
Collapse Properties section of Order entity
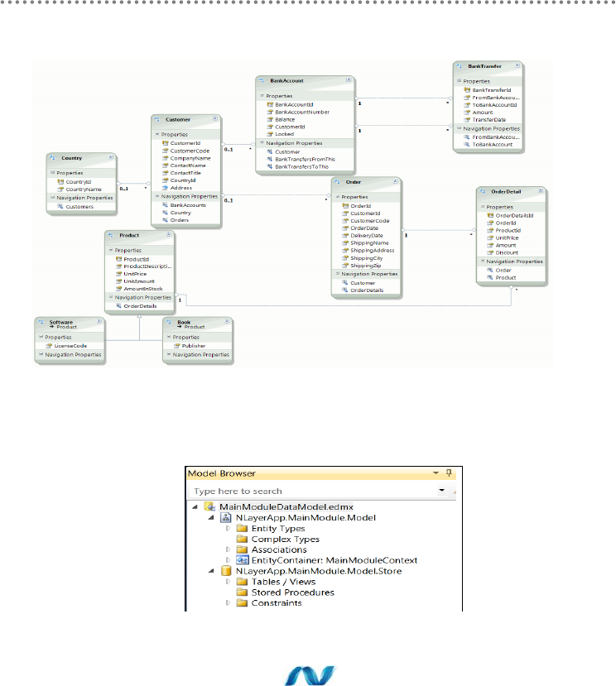point(338,197)
